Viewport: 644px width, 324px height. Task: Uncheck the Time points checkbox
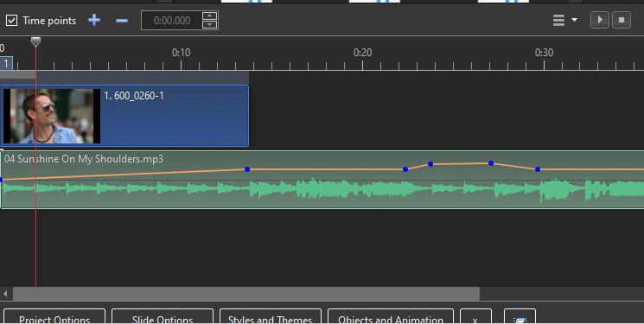[11, 20]
